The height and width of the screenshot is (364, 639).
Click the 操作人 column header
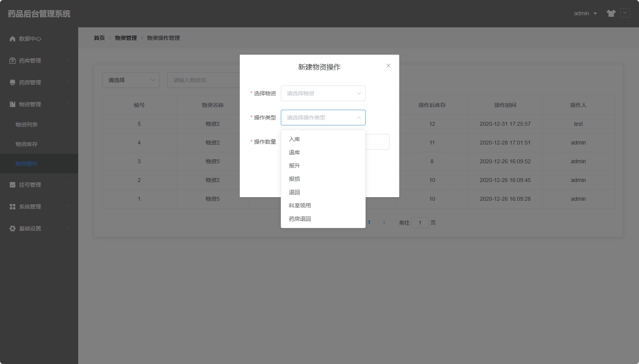(578, 105)
